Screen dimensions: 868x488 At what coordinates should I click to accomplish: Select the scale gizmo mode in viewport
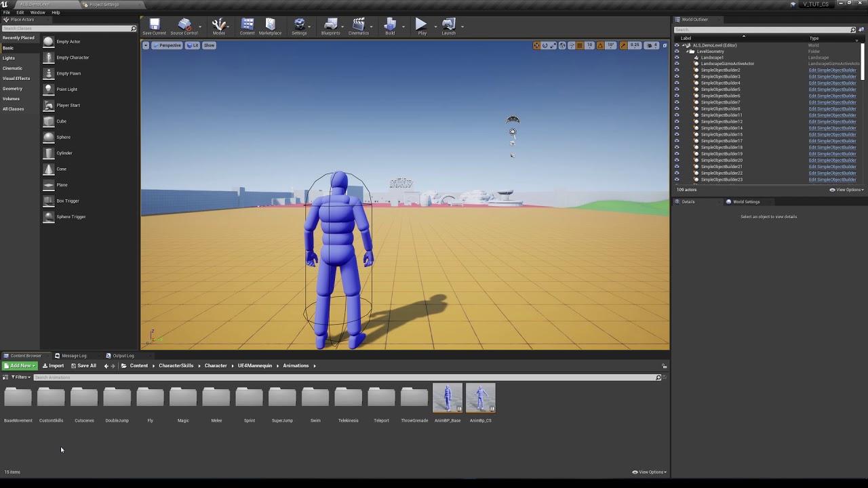click(x=553, y=45)
